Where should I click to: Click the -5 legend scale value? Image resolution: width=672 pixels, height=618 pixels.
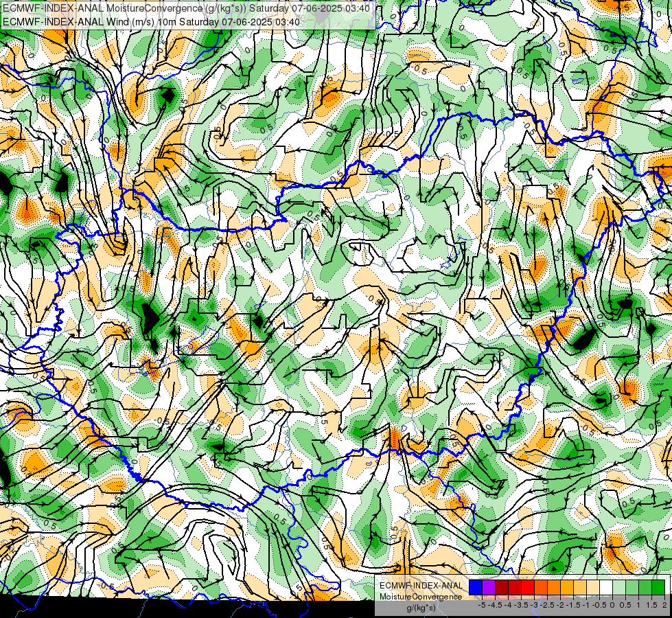tap(482, 605)
